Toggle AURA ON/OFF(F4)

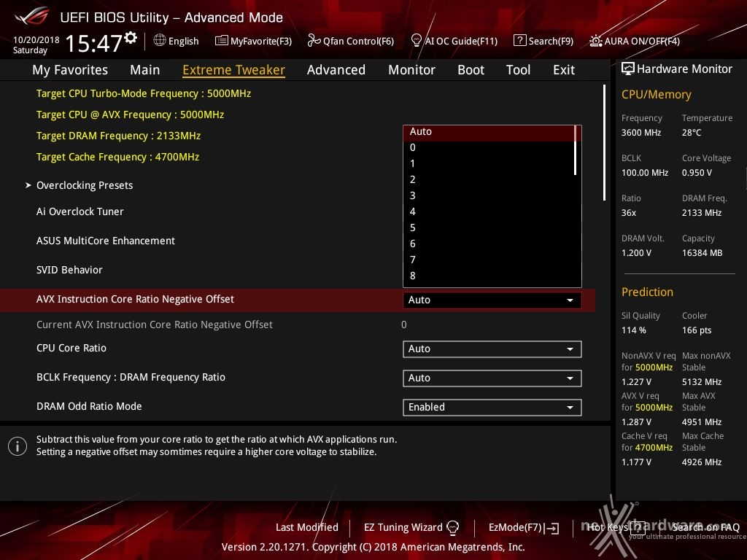[635, 41]
